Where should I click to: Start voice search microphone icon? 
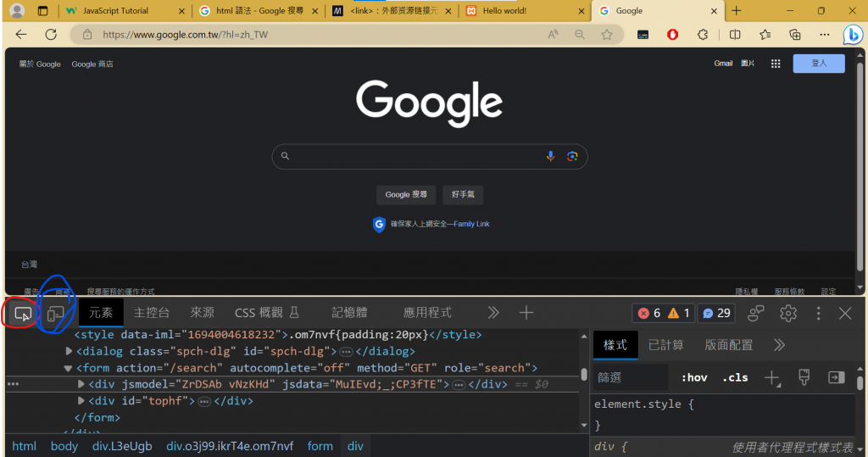tap(550, 156)
